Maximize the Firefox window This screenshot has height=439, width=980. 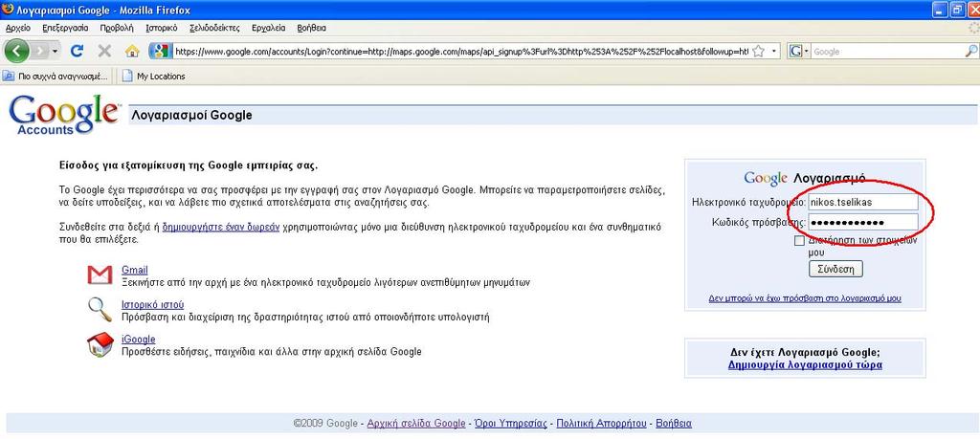[957, 10]
